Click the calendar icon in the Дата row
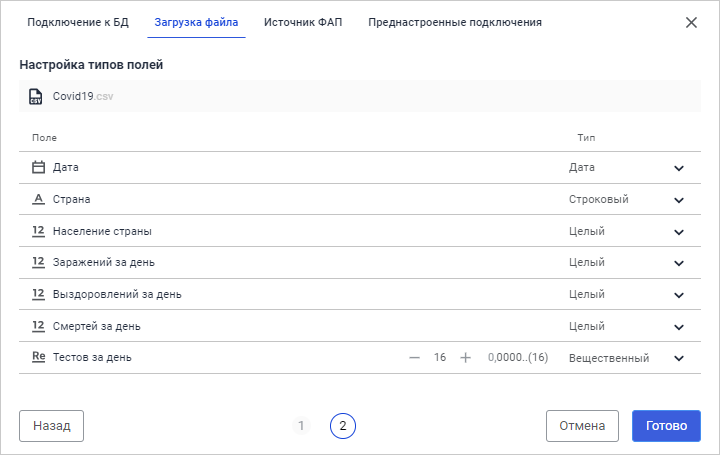 pos(39,168)
